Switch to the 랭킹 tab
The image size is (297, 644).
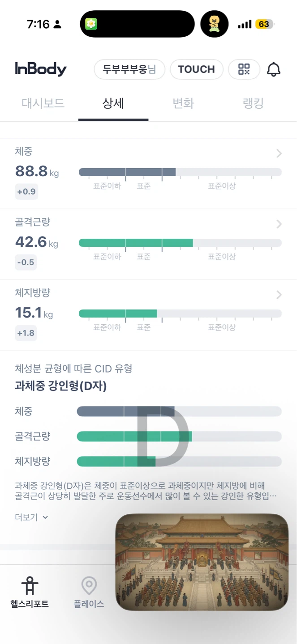[253, 104]
